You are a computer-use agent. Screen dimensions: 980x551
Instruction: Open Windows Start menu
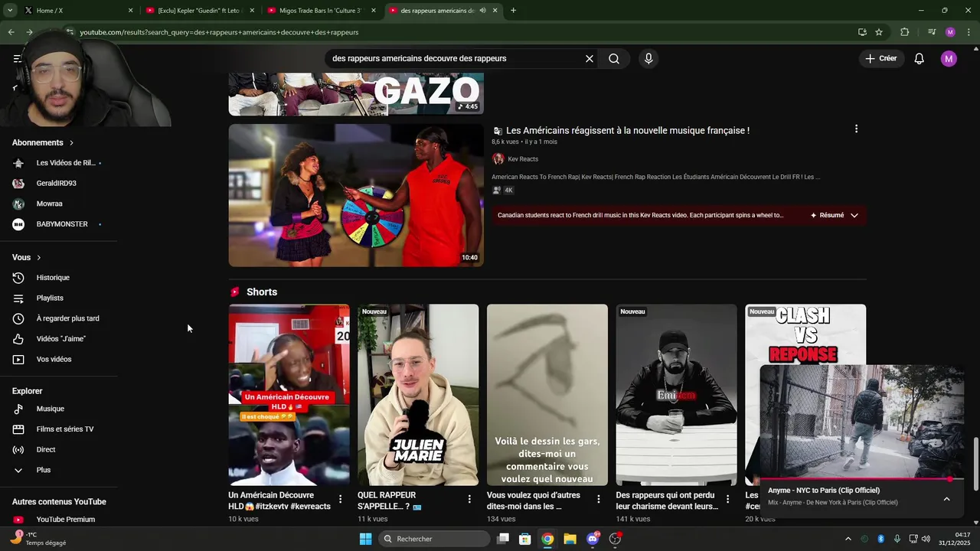coord(365,539)
